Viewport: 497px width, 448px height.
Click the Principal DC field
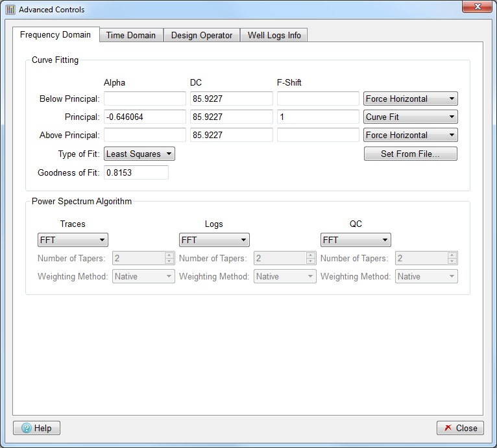[232, 117]
